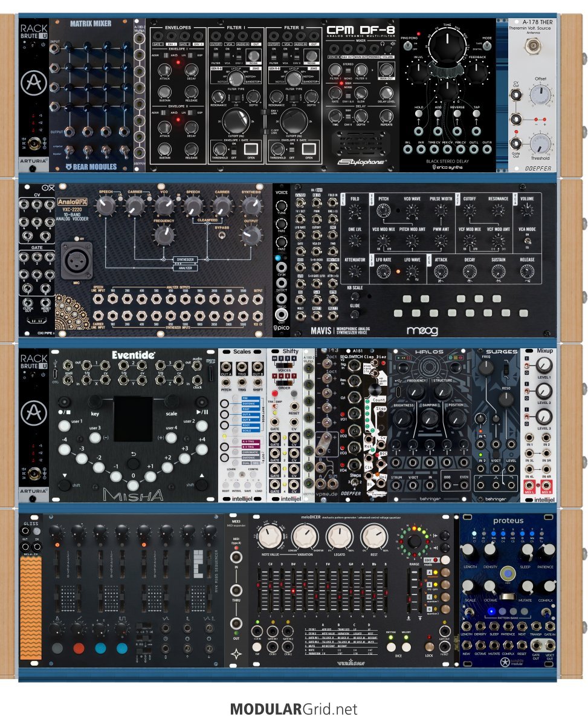Adjust the Mavis Volume knob
This screenshot has height=722, width=588.
(528, 211)
